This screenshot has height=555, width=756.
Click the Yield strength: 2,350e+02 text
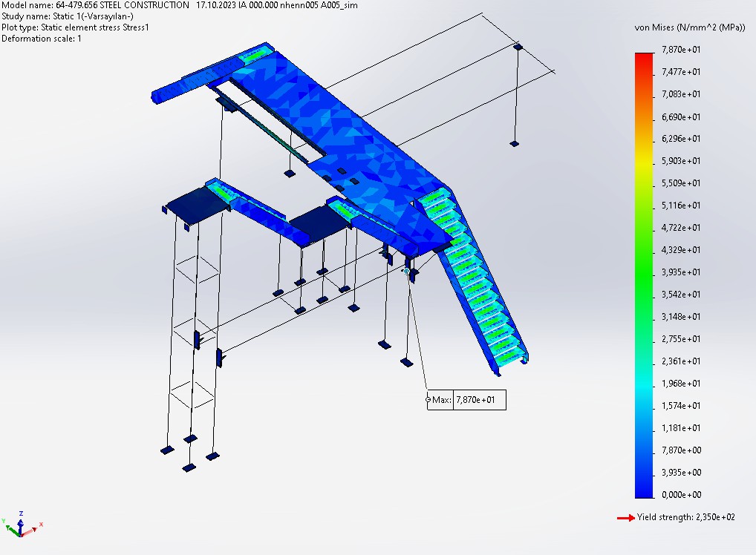pos(686,517)
